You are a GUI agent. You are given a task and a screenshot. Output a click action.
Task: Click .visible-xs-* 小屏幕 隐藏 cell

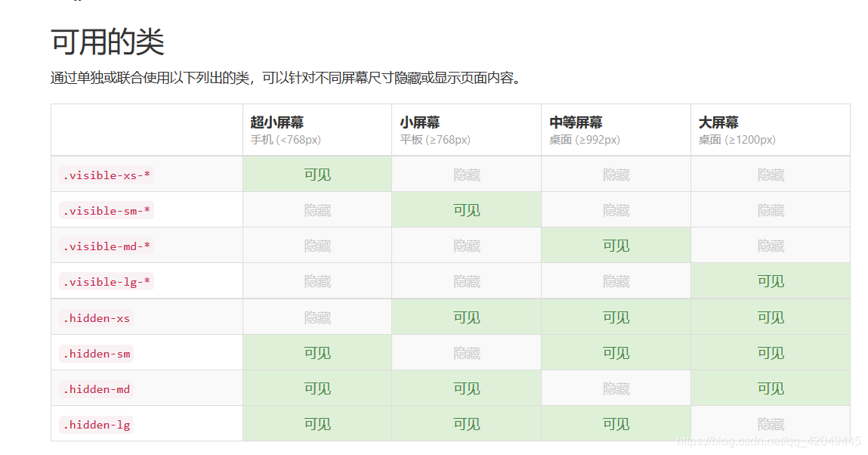467,175
